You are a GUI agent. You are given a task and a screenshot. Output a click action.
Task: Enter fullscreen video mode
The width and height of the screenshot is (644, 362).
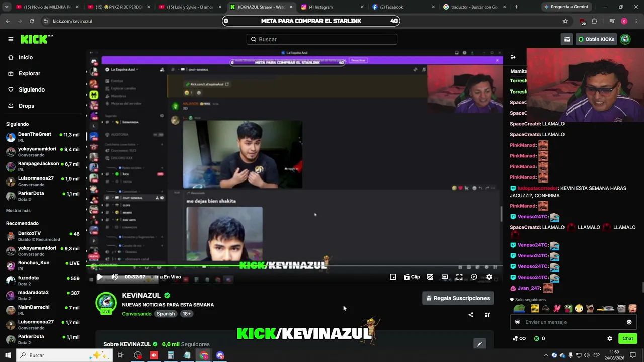pos(459,277)
